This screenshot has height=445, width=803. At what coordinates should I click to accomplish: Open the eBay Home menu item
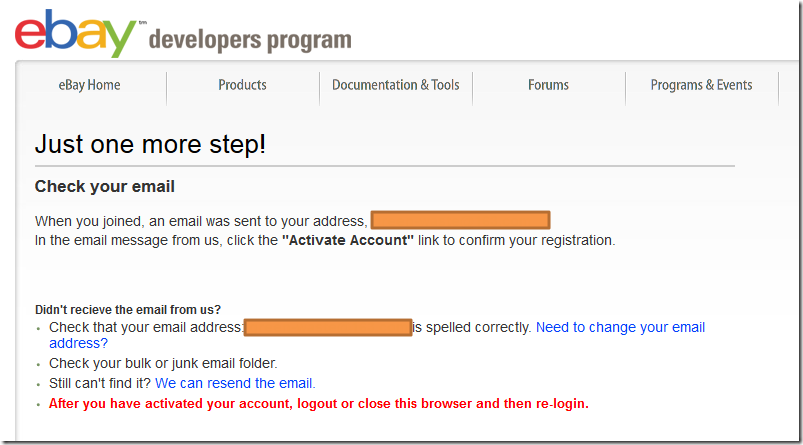point(89,85)
